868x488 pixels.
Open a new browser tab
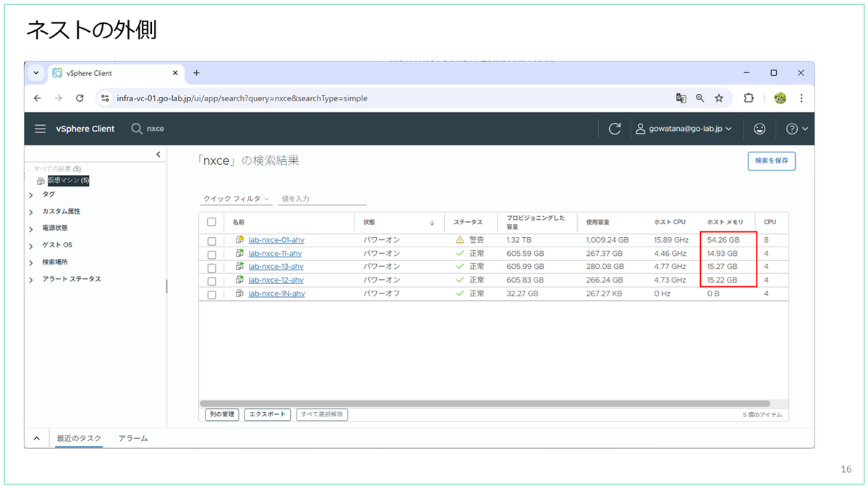click(x=196, y=73)
